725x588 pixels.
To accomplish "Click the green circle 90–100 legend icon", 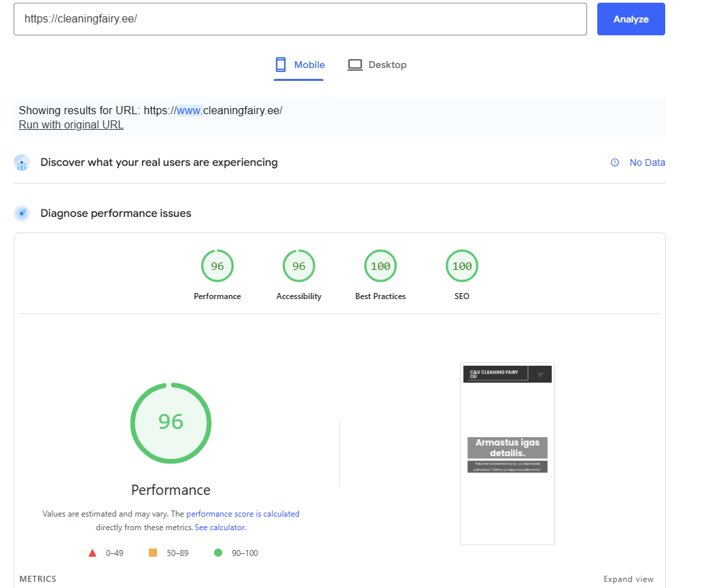I will click(x=218, y=553).
